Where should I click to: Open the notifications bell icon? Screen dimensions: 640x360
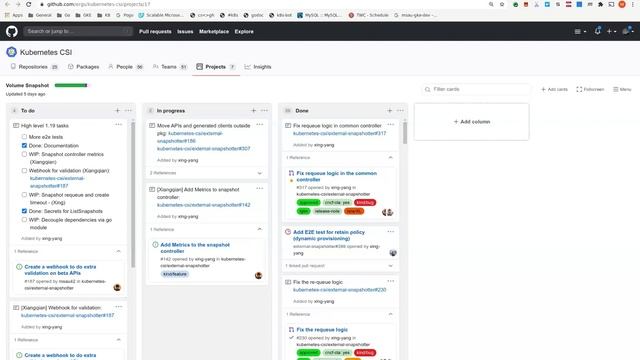(598, 31)
